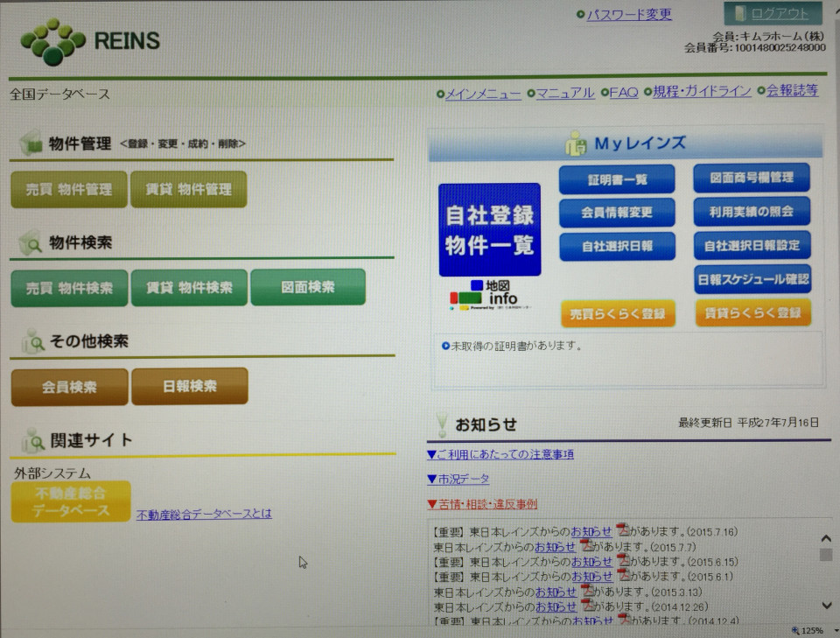The height and width of the screenshot is (638, 840).
Task: Click 賃貸 物件管理 button
Action: 188,189
